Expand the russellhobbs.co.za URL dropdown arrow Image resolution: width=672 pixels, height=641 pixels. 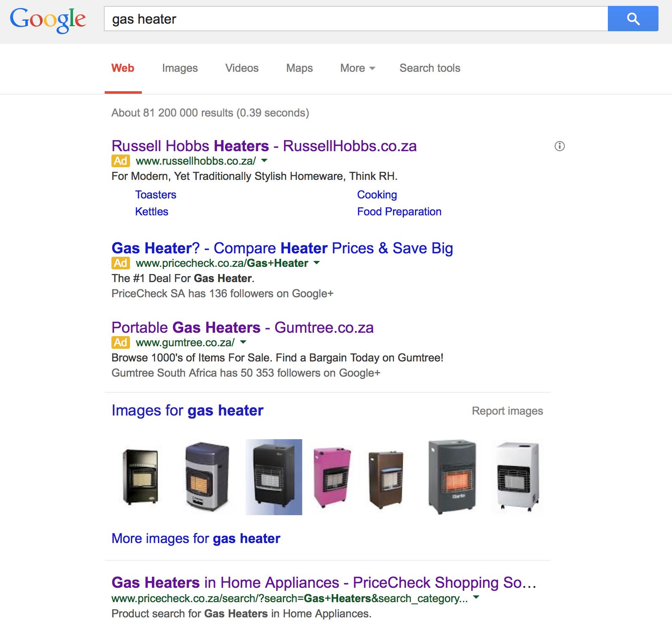(264, 160)
